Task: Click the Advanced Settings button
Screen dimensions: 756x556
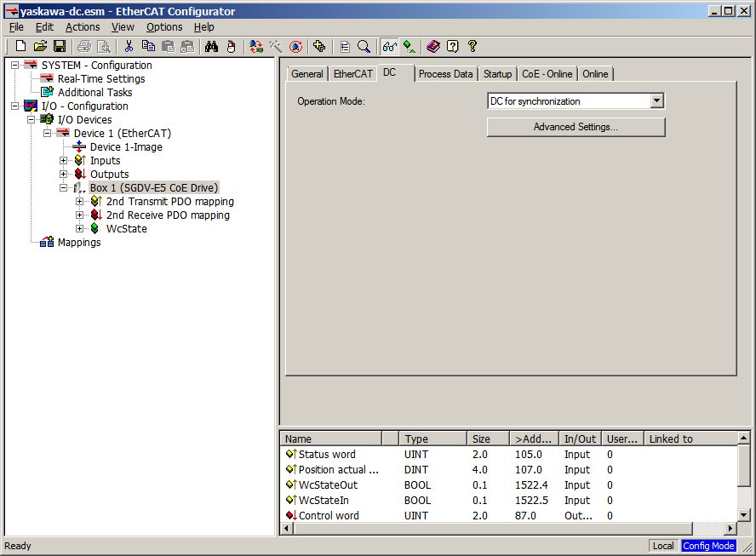Action: click(576, 127)
